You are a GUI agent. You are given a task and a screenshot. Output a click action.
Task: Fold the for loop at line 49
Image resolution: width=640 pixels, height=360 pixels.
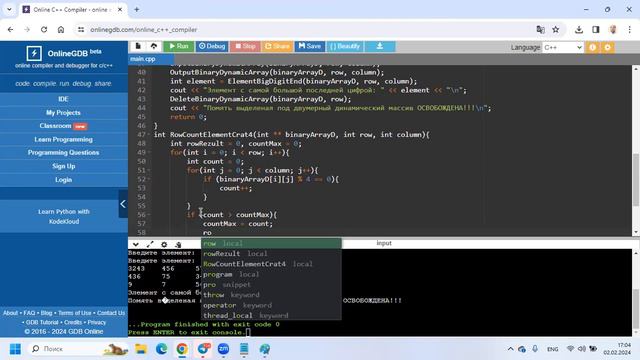click(x=149, y=153)
